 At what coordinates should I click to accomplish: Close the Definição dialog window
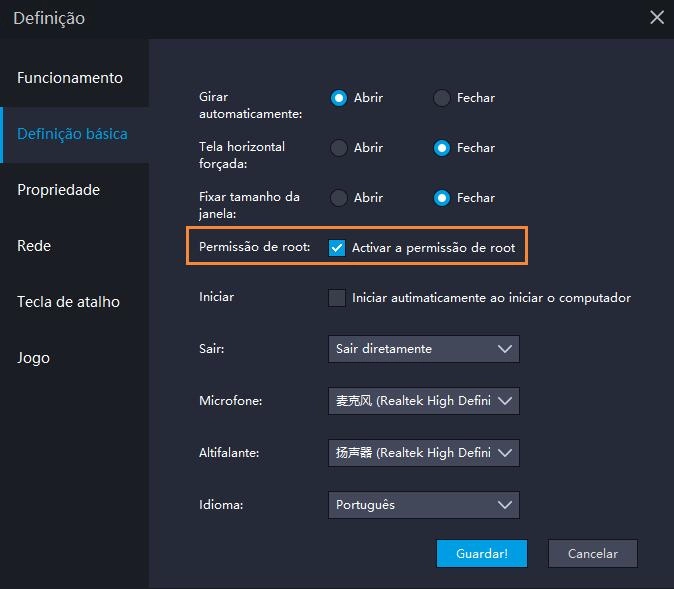click(x=657, y=18)
